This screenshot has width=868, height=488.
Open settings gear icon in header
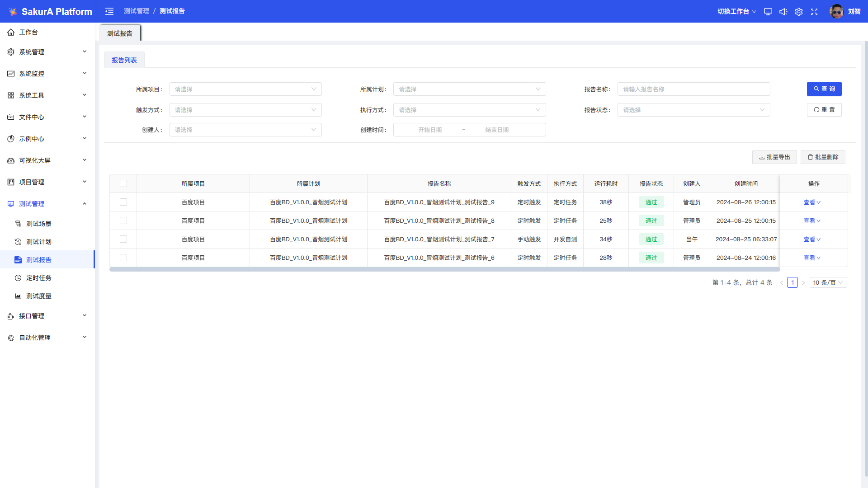point(799,12)
